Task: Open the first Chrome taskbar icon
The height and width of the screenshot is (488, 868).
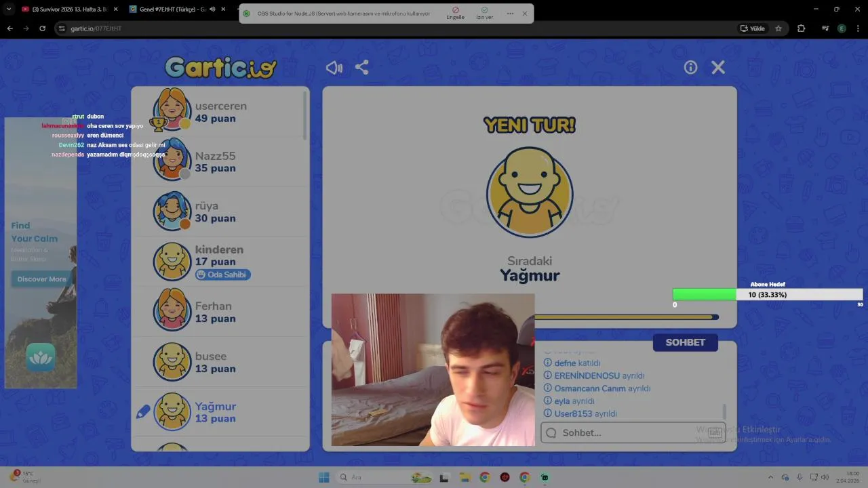Action: coord(484,477)
